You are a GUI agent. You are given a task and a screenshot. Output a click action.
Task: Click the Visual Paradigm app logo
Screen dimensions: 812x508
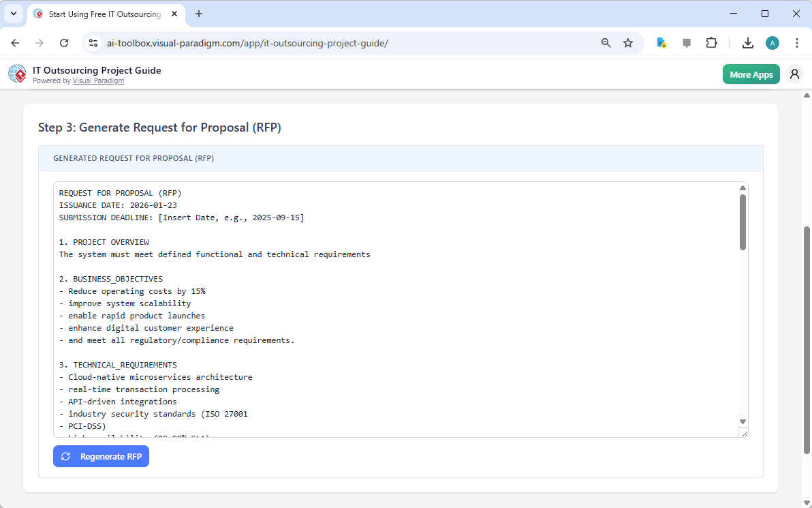(16, 74)
